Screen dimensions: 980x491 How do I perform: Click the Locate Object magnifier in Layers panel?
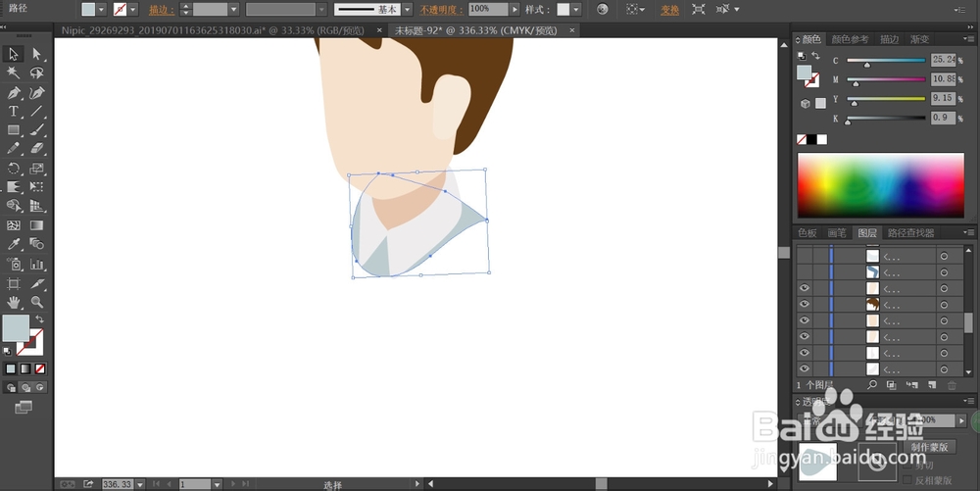click(x=872, y=385)
